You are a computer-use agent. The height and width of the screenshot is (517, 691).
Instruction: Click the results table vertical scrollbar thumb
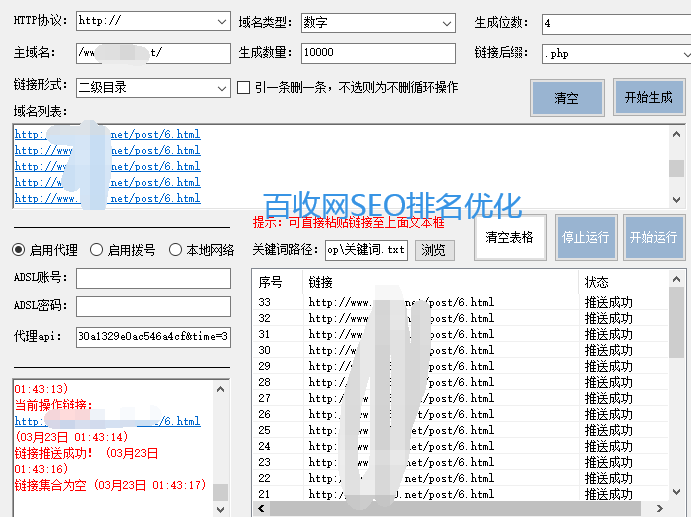pos(676,323)
